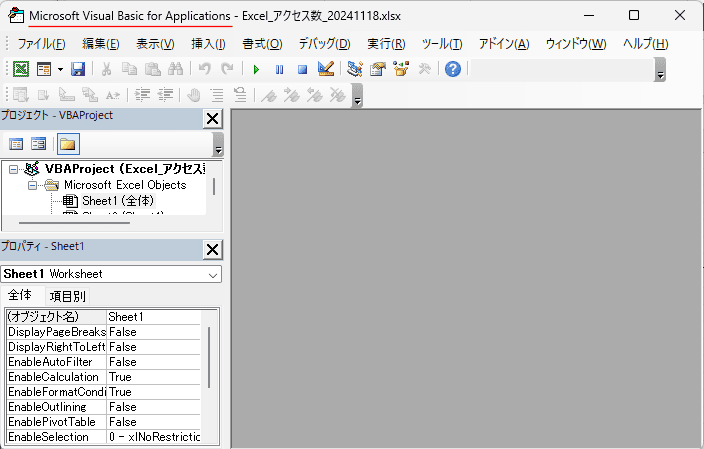This screenshot has height=449, width=704.
Task: Open project pane toolbar options arrow
Action: (218, 145)
